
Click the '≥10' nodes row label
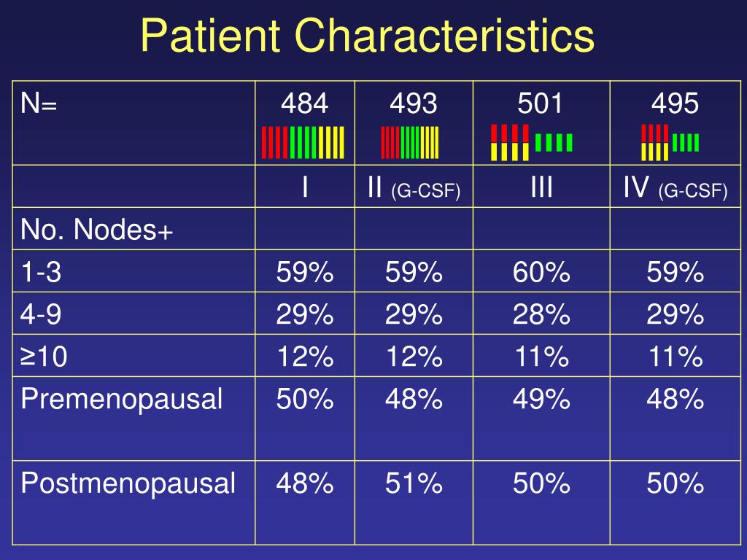[x=43, y=356]
